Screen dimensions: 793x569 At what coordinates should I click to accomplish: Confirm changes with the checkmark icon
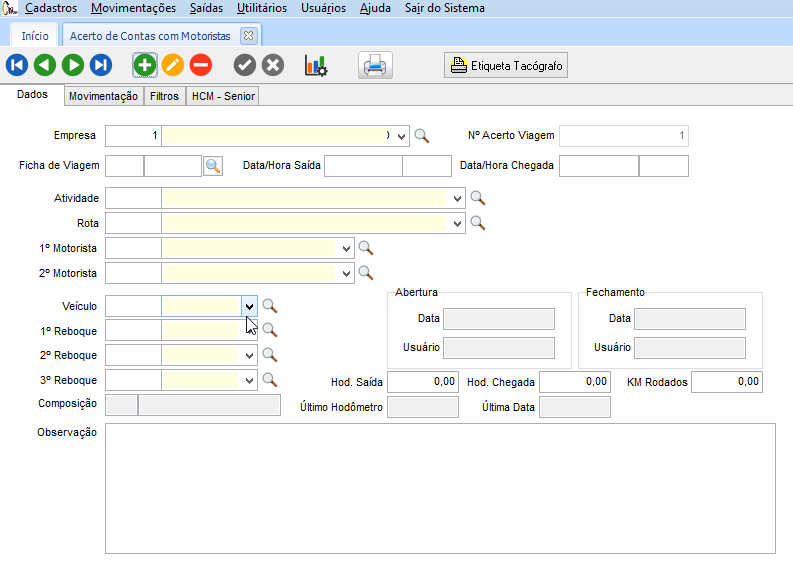(x=244, y=66)
